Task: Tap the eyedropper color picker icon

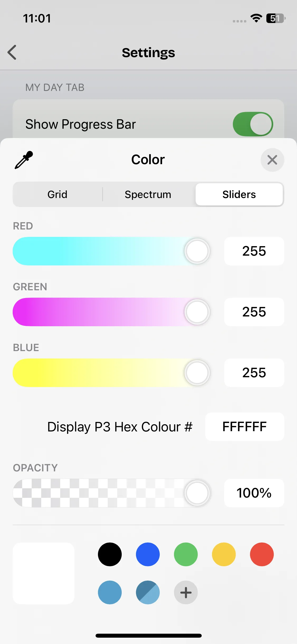Action: (24, 160)
